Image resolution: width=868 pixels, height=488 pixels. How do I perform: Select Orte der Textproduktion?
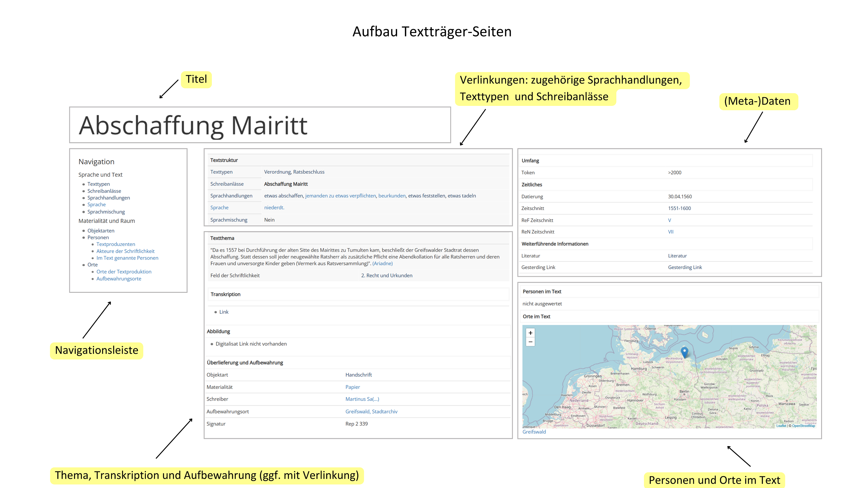[x=124, y=271]
